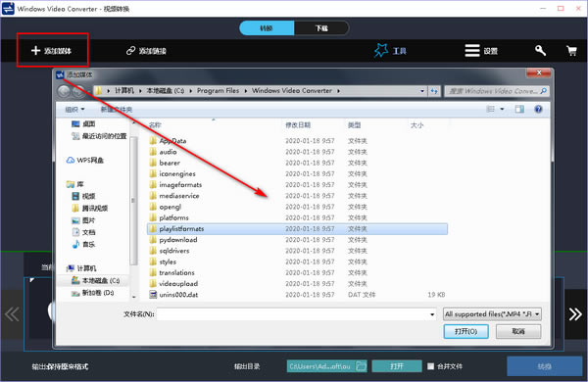Click the file name input field

(x=292, y=314)
